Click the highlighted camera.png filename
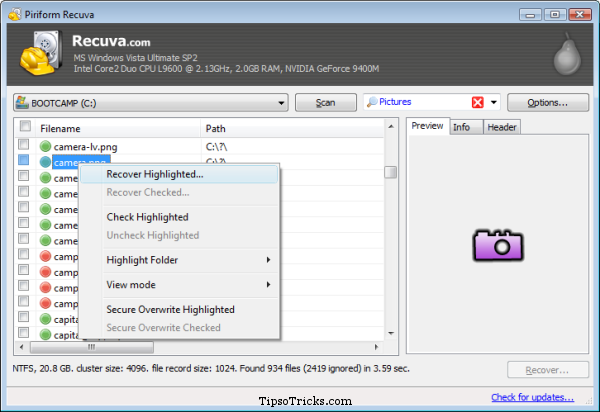600x412 pixels. click(81, 161)
